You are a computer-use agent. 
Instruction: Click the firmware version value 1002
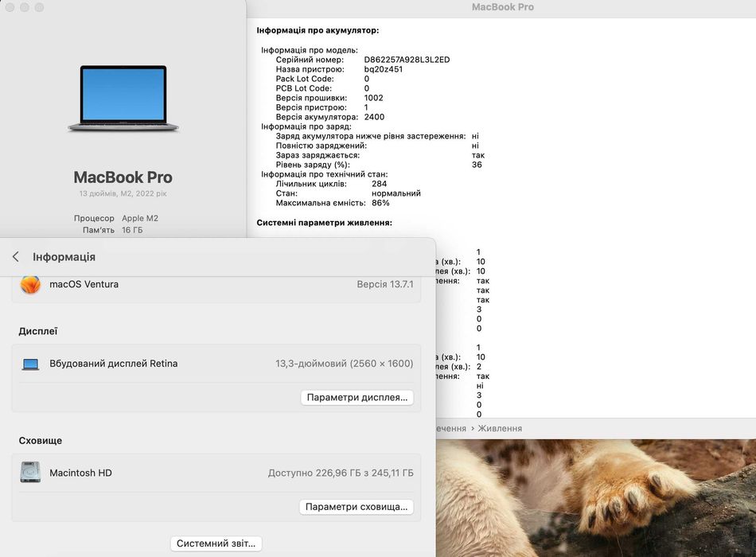374,98
